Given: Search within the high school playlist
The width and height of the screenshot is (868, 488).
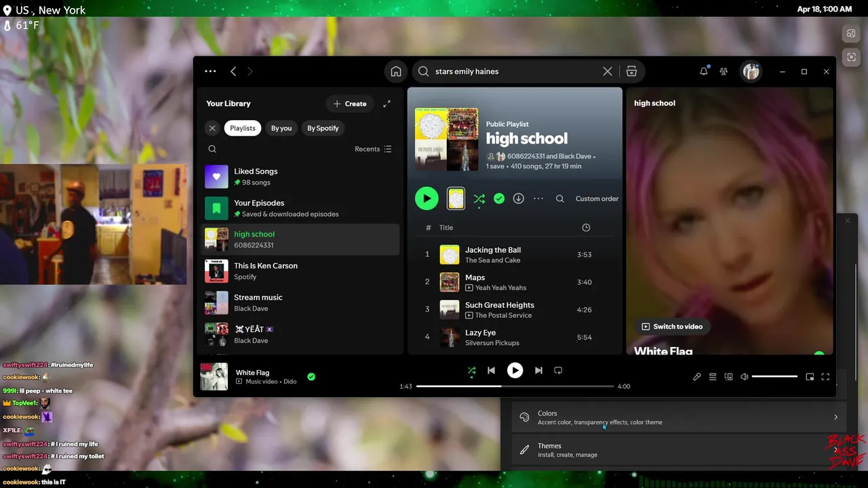Looking at the screenshot, I should click(560, 199).
